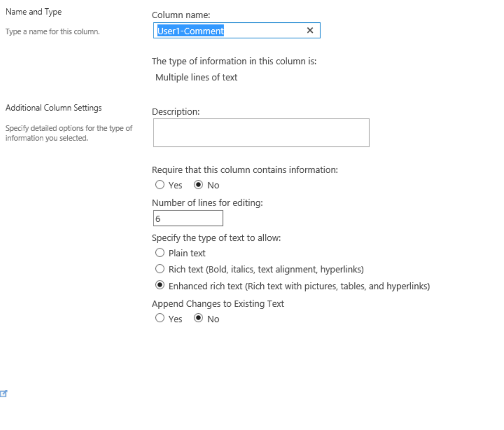Click inside the Description text area
504x430 pixels.
(261, 133)
